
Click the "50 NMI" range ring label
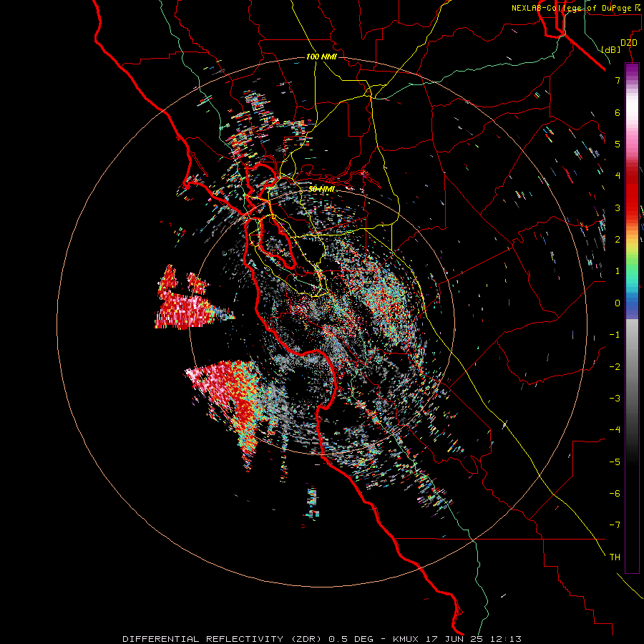pyautogui.click(x=321, y=189)
